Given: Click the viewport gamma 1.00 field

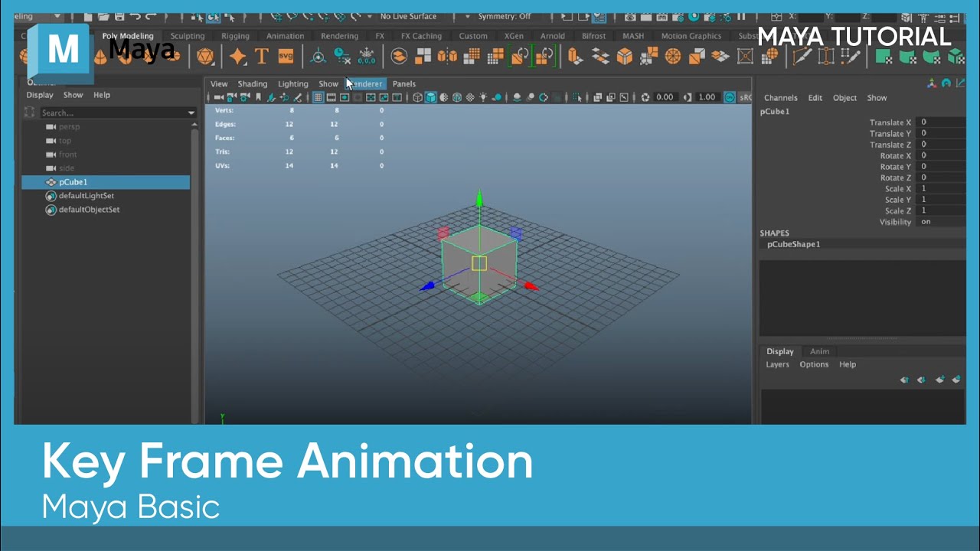Looking at the screenshot, I should [x=707, y=97].
